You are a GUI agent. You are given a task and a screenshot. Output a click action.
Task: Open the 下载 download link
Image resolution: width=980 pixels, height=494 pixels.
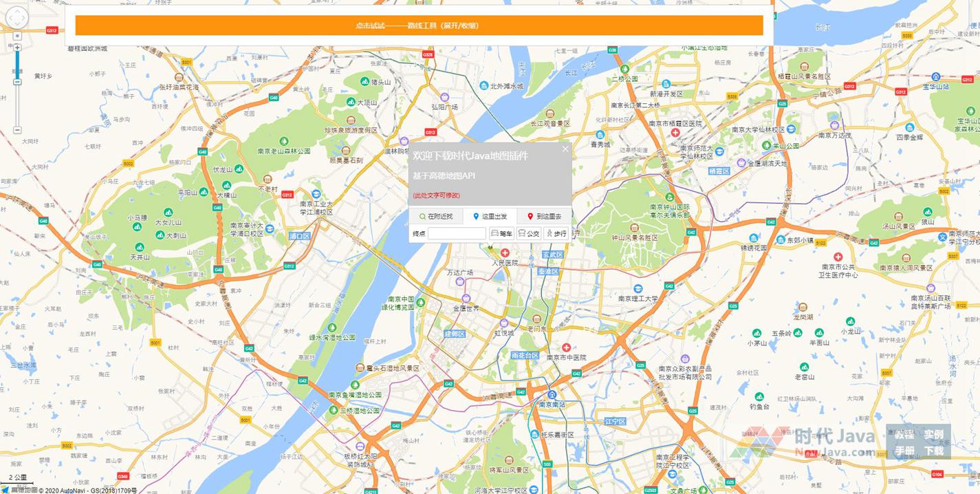[x=933, y=451]
